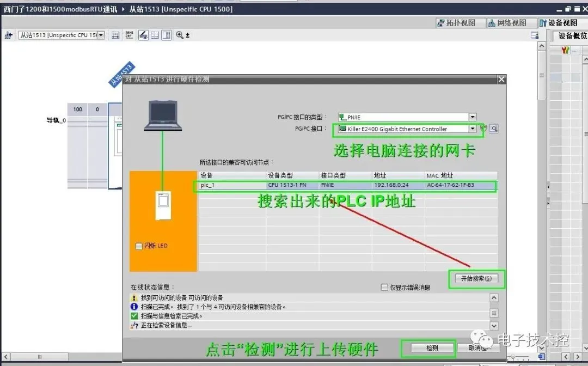The image size is (588, 366).
Task: Open PG/PC 接口的类型 PN/IE dropdown
Action: tap(473, 117)
